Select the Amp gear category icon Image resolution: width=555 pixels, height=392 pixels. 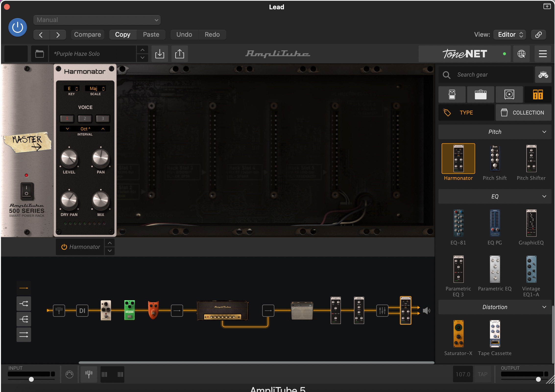[481, 94]
